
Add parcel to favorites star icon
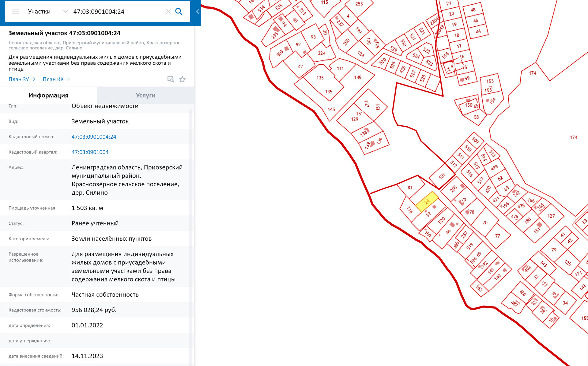[182, 79]
